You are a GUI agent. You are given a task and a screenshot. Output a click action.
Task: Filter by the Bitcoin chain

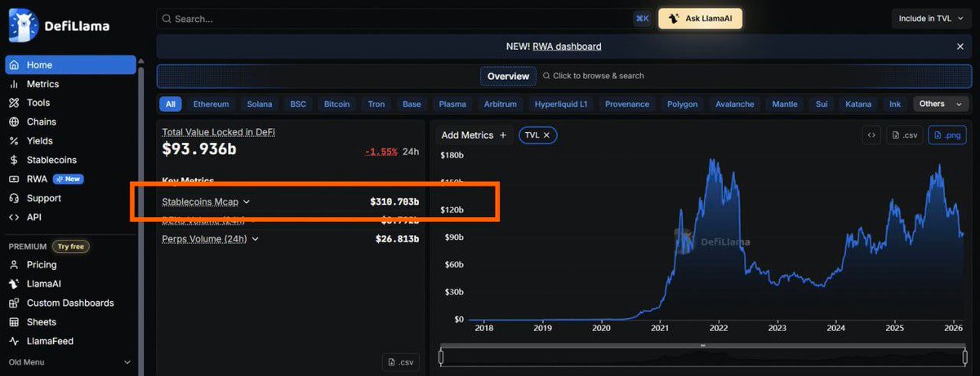[336, 104]
